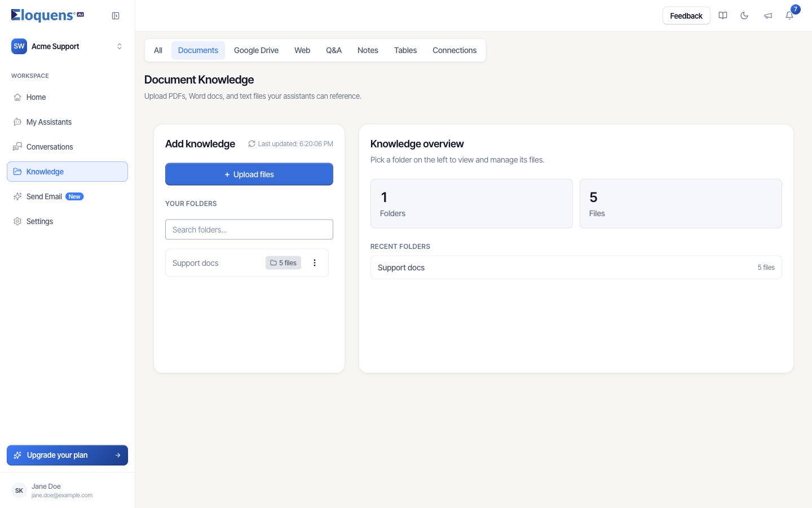Click the 5 files folder badge
This screenshot has height=508, width=812.
point(283,263)
